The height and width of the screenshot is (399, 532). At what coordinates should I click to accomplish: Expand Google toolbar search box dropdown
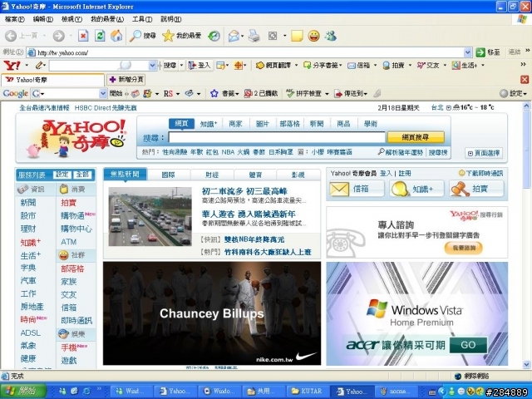point(103,93)
